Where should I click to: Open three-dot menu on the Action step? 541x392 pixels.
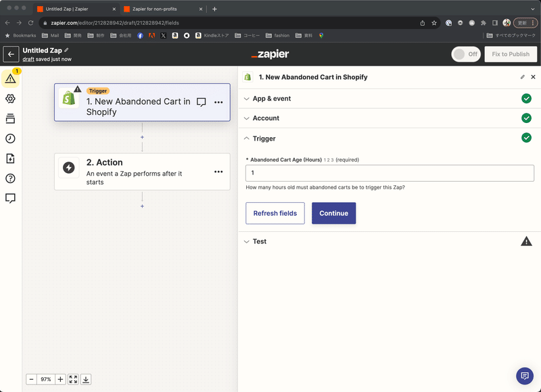pos(218,172)
